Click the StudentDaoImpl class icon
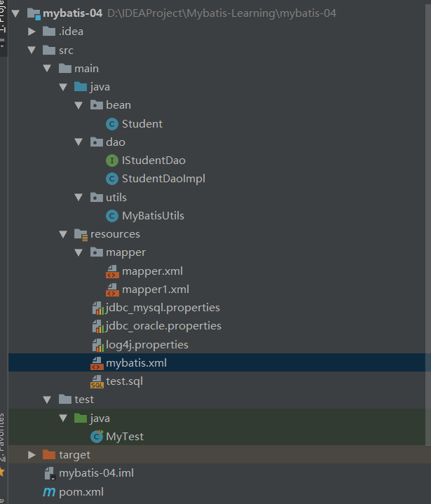This screenshot has width=431, height=504. [112, 179]
